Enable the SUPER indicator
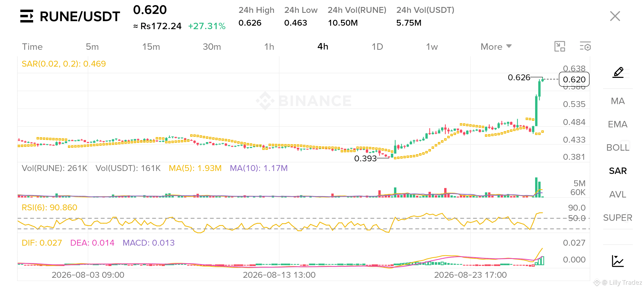The height and width of the screenshot is (289, 644). (x=618, y=218)
